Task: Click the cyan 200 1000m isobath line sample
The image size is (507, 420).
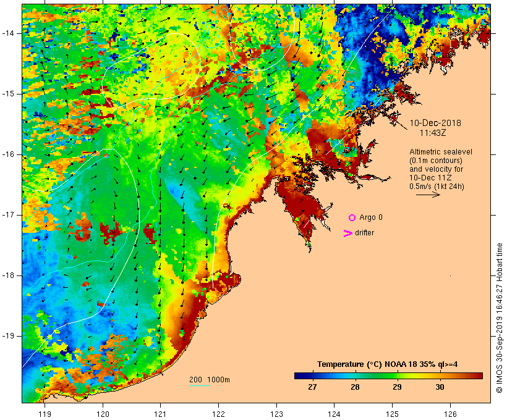Action: [200, 385]
